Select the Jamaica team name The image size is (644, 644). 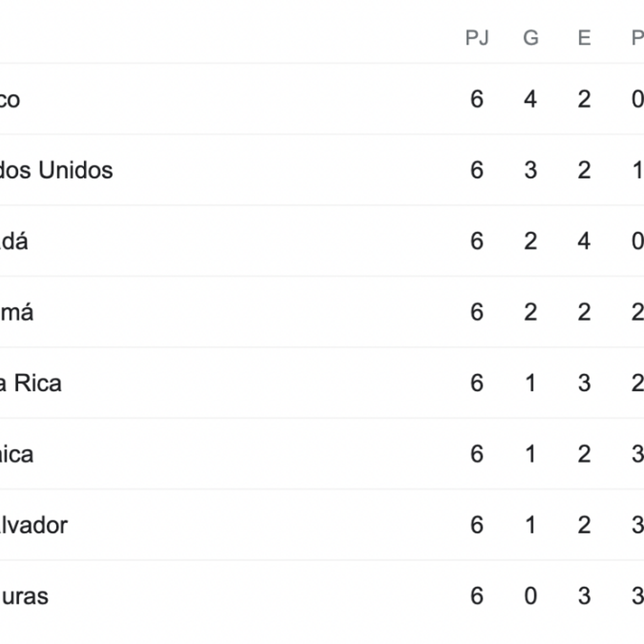tap(17, 455)
